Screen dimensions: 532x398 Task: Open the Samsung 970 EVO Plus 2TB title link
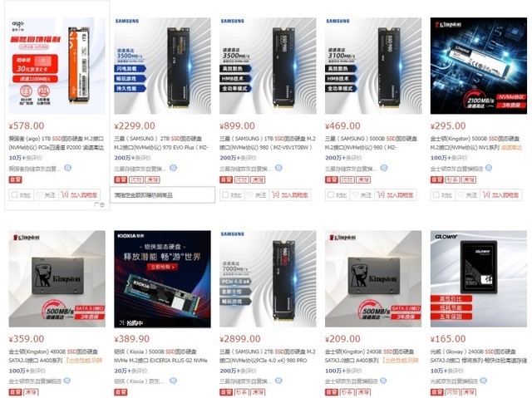[161, 143]
